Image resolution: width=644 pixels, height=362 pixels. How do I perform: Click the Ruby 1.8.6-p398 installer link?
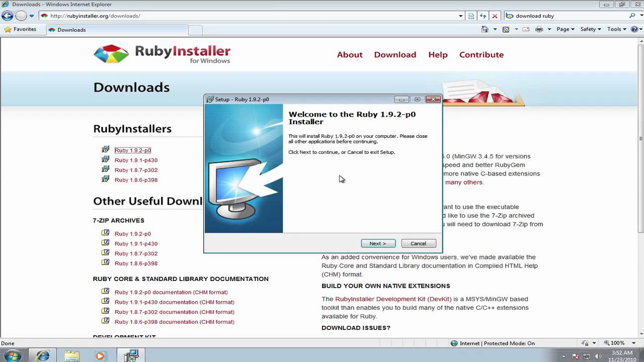point(136,180)
